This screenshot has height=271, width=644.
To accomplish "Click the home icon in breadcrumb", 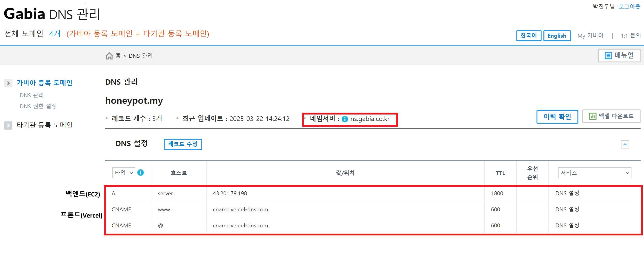I will point(109,56).
